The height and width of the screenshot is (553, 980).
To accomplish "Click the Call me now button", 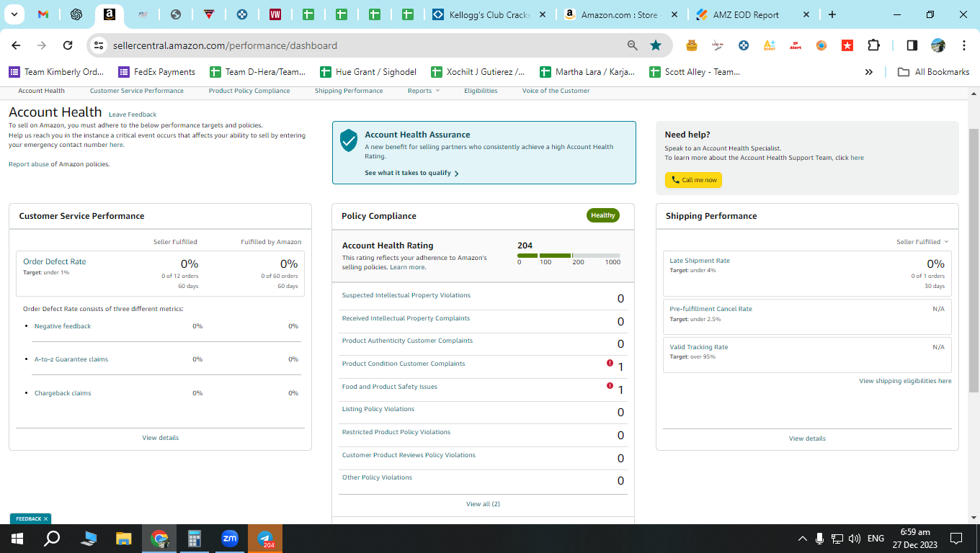I will [x=693, y=180].
